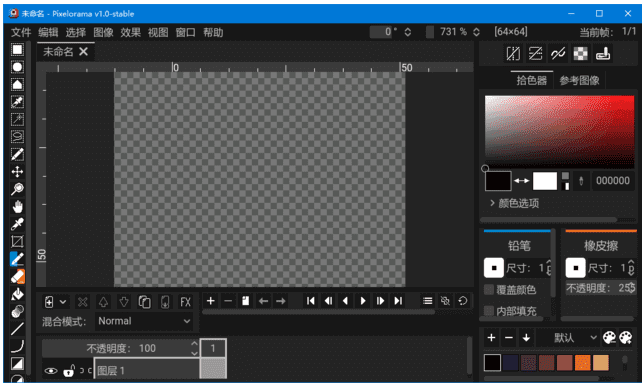The width and height of the screenshot is (642, 385).
Task: Expand 颜色选项 section
Action: [514, 203]
